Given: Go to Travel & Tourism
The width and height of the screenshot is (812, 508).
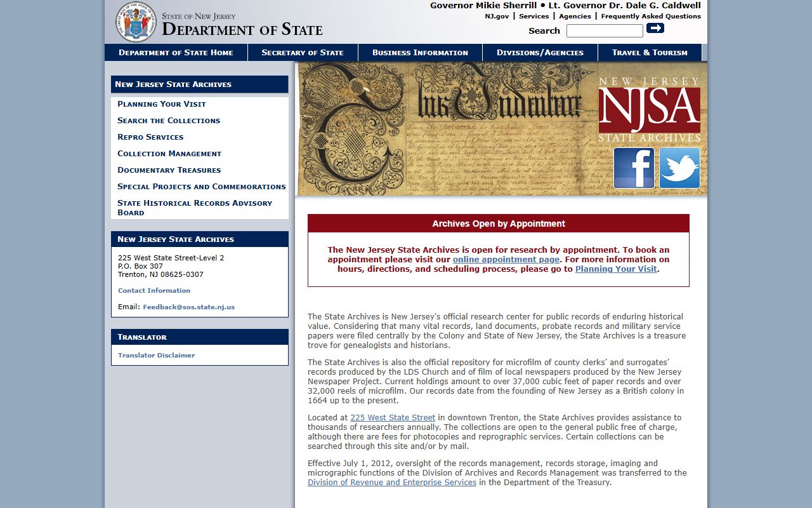Looking at the screenshot, I should (x=650, y=53).
